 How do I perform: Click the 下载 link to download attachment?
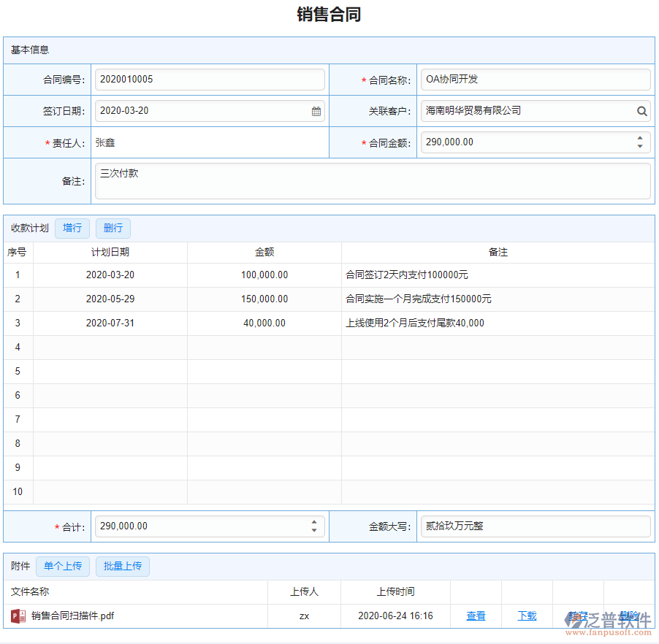527,616
